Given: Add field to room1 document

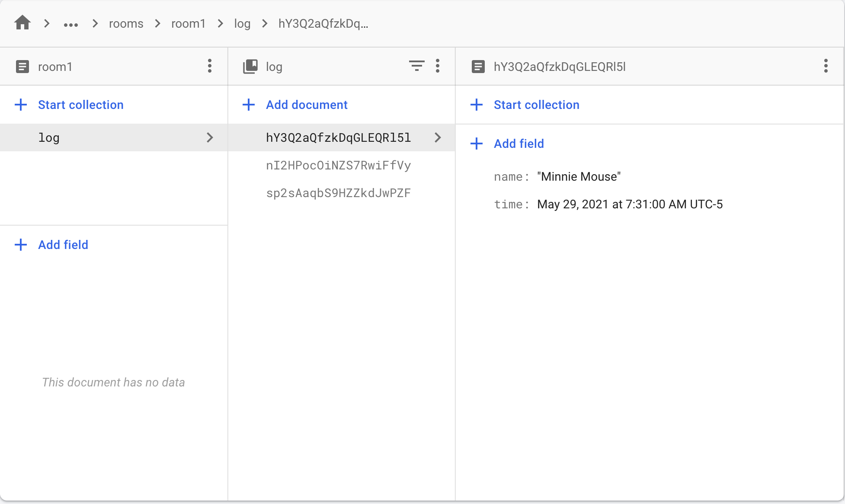Looking at the screenshot, I should click(x=63, y=245).
